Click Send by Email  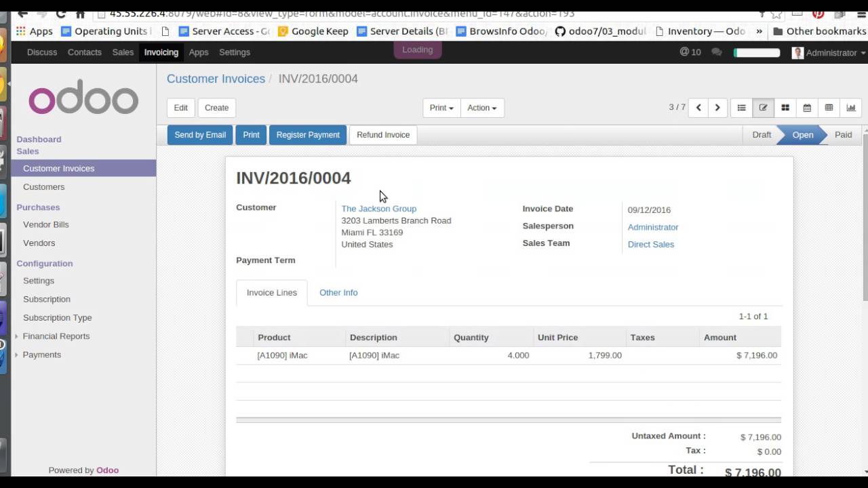200,135
